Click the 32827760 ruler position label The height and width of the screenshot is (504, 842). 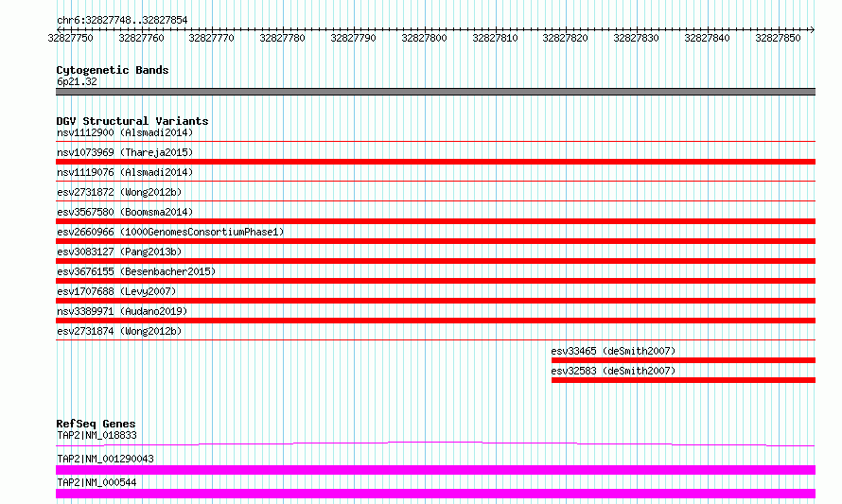(x=141, y=38)
